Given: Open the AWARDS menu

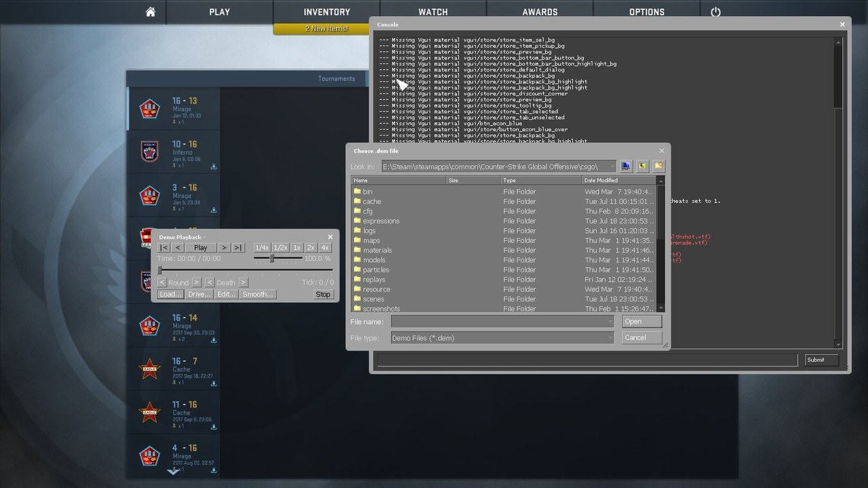Looking at the screenshot, I should point(540,12).
